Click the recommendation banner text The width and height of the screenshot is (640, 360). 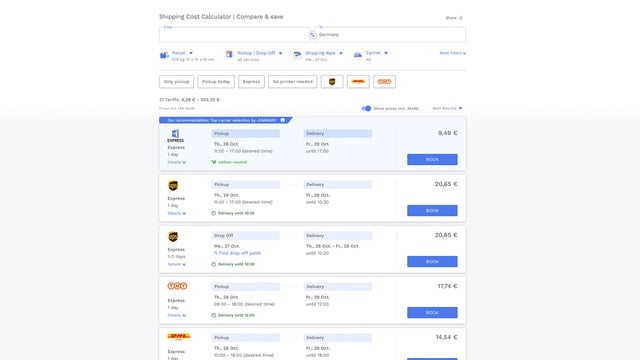tap(222, 120)
